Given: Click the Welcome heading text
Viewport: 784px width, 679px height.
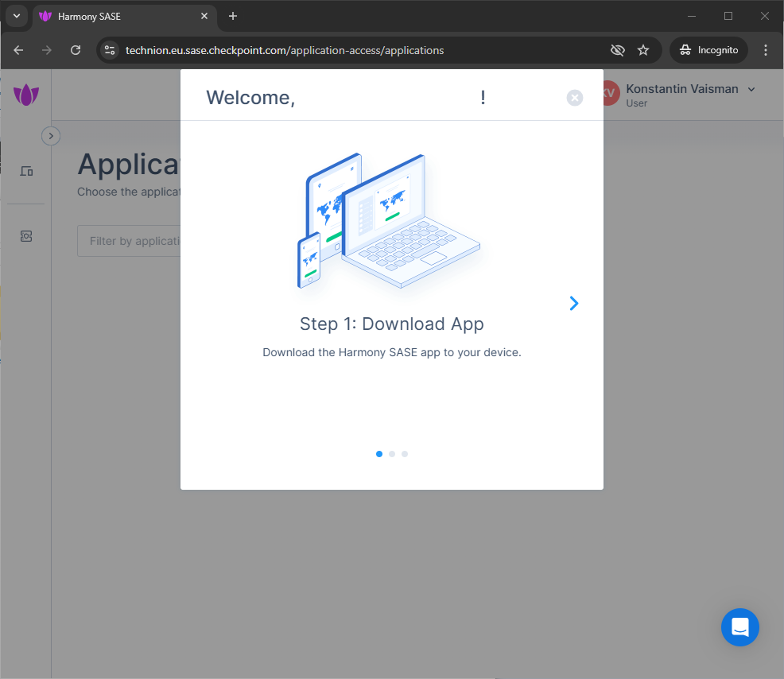Looking at the screenshot, I should (x=250, y=98).
